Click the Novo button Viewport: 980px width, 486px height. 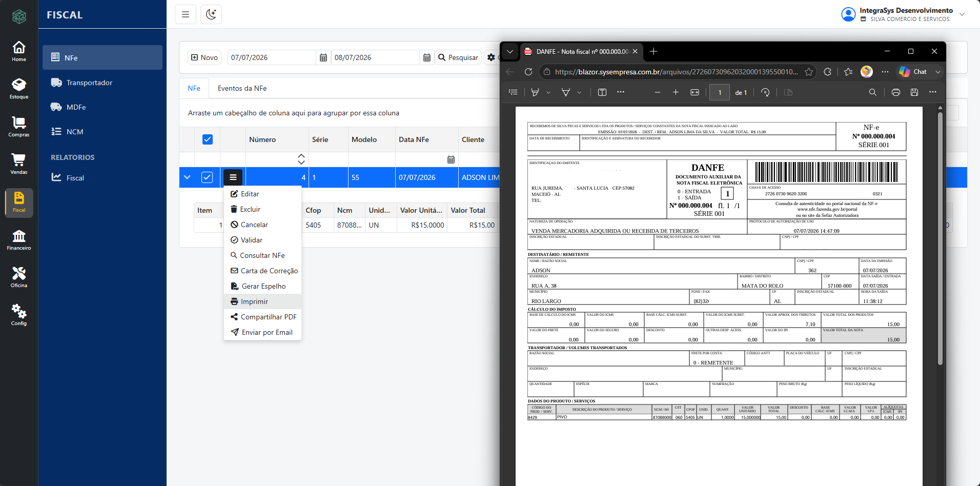(x=205, y=57)
